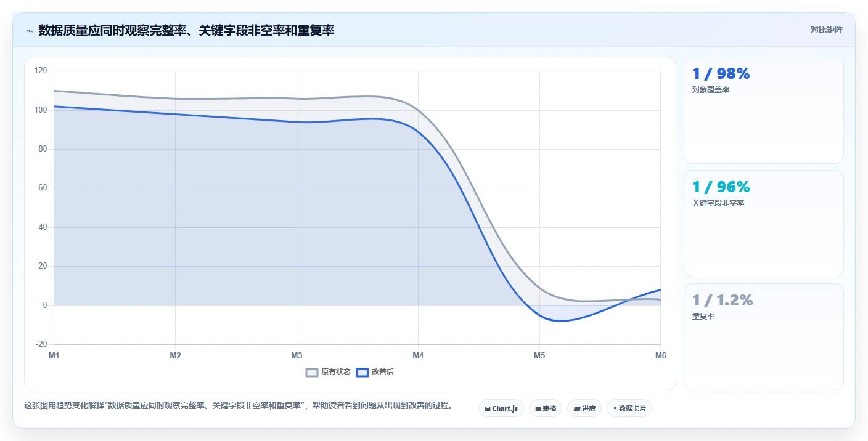Click the M3 x-axis label

point(297,355)
